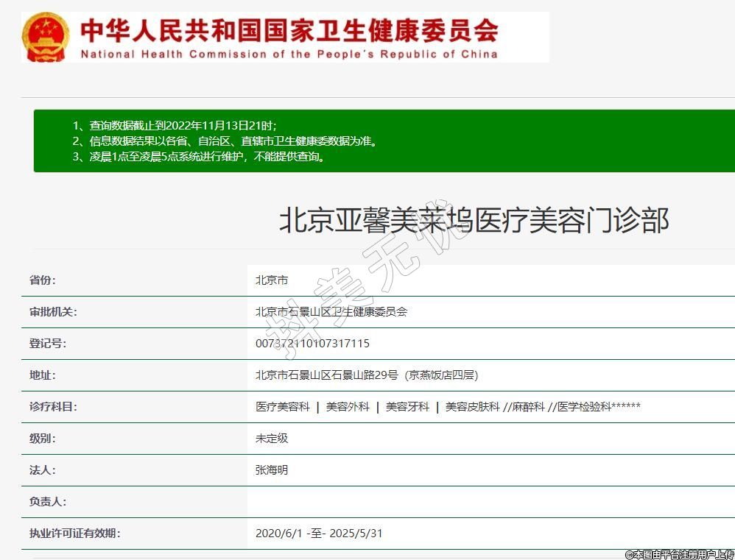Click the empty 负责人 value field
Screen dimensions: 735x560
coord(486,502)
